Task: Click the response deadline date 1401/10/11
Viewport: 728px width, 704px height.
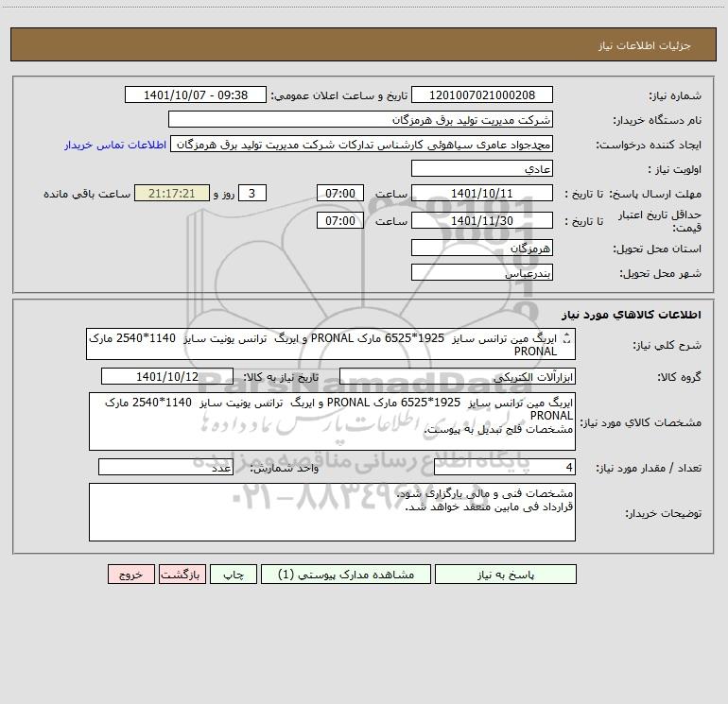Action: (x=482, y=193)
